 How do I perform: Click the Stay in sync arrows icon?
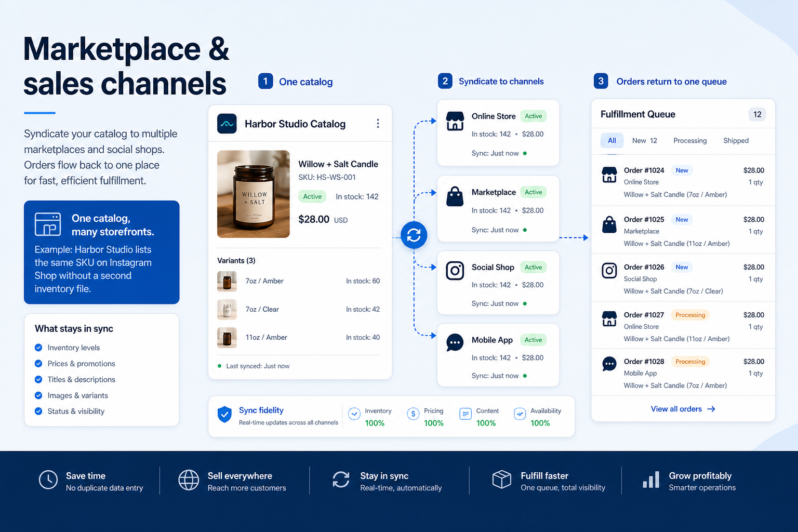click(x=341, y=480)
